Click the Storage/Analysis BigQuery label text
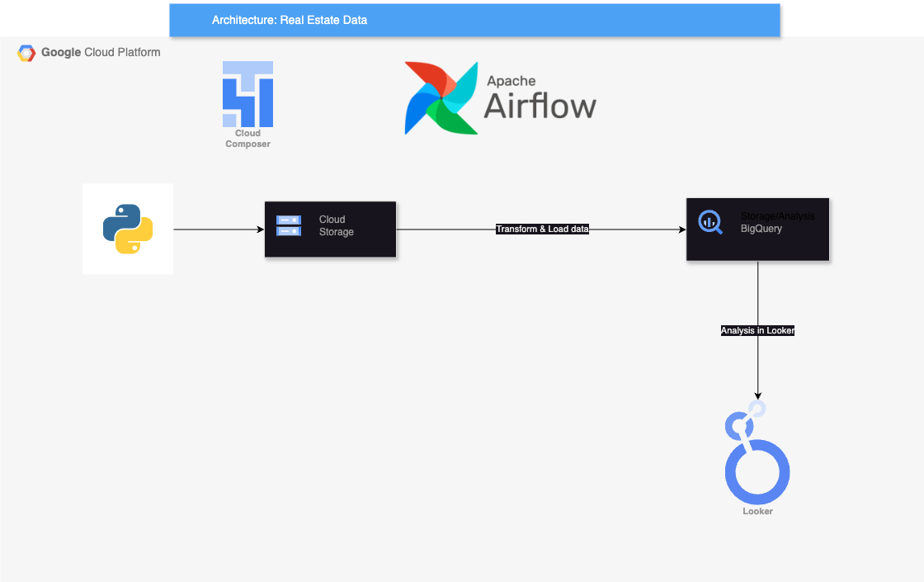This screenshot has height=582, width=924. point(776,223)
